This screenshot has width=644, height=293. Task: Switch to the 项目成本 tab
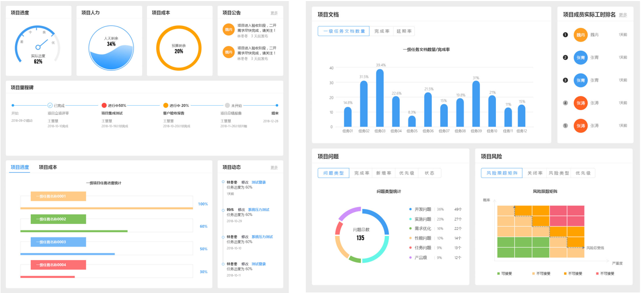pyautogui.click(x=48, y=167)
